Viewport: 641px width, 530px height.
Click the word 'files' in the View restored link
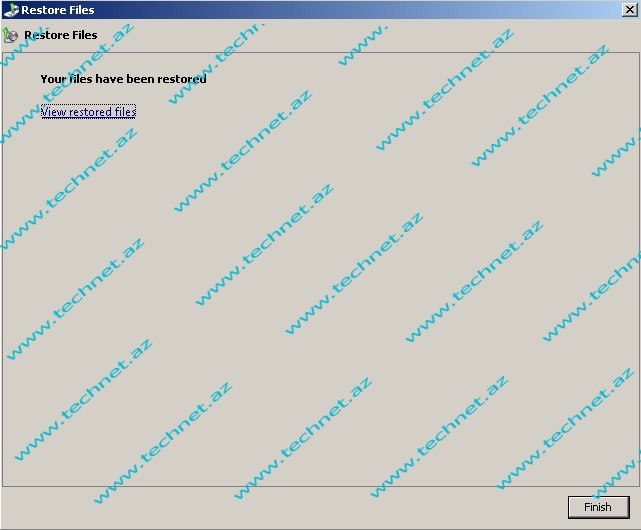click(x=124, y=112)
